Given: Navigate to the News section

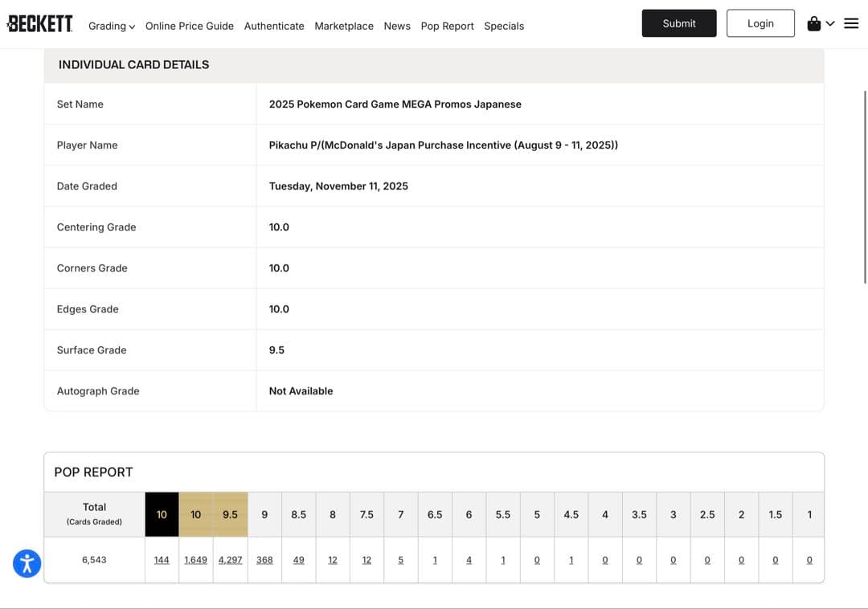Looking at the screenshot, I should pyautogui.click(x=397, y=26).
